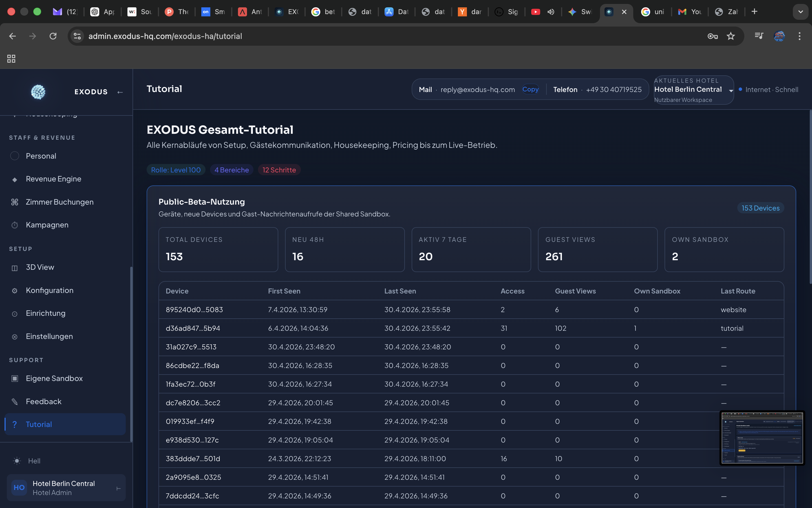The width and height of the screenshot is (812, 508).
Task: Click the address bar URL
Action: [165, 36]
